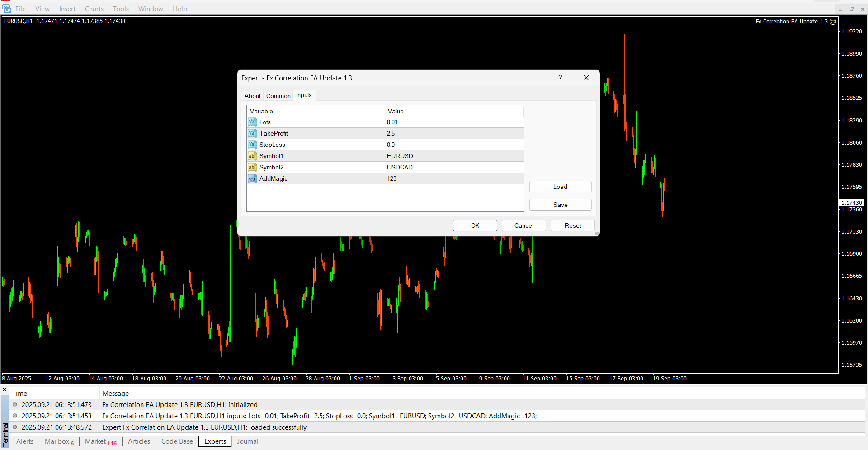Switch to the About tab

[252, 96]
